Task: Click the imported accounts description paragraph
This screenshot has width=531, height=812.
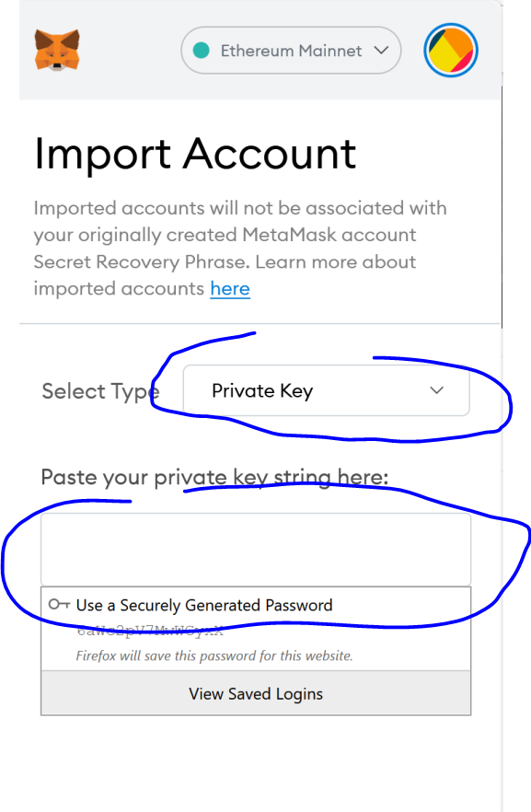Action: tap(240, 248)
